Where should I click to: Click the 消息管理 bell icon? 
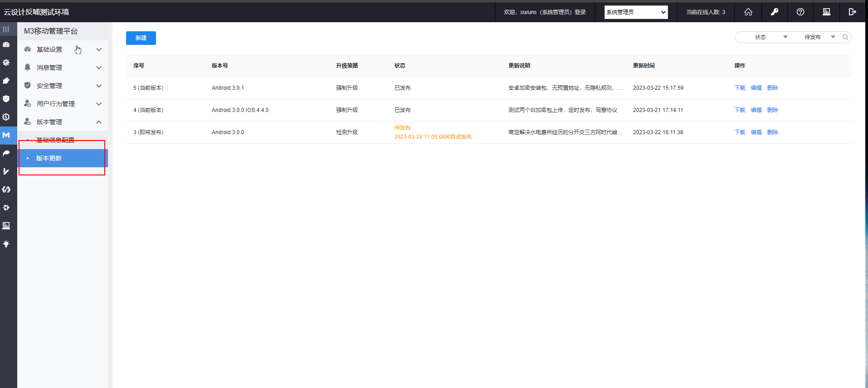tap(28, 67)
